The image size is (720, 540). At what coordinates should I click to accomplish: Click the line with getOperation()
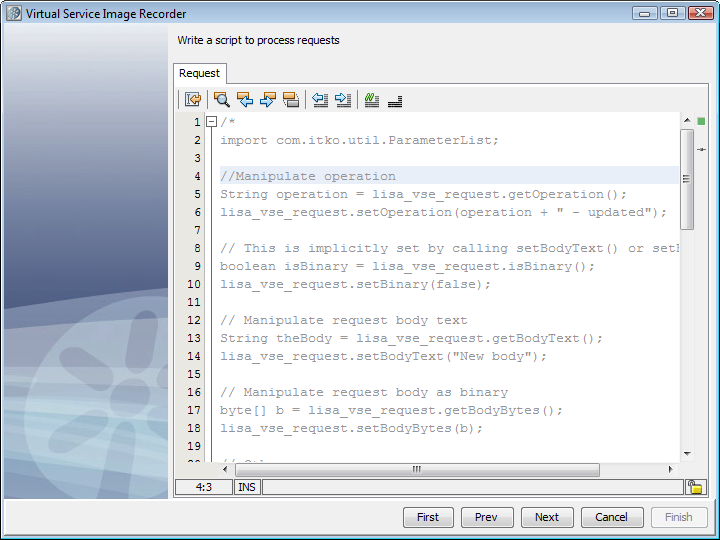tap(423, 194)
